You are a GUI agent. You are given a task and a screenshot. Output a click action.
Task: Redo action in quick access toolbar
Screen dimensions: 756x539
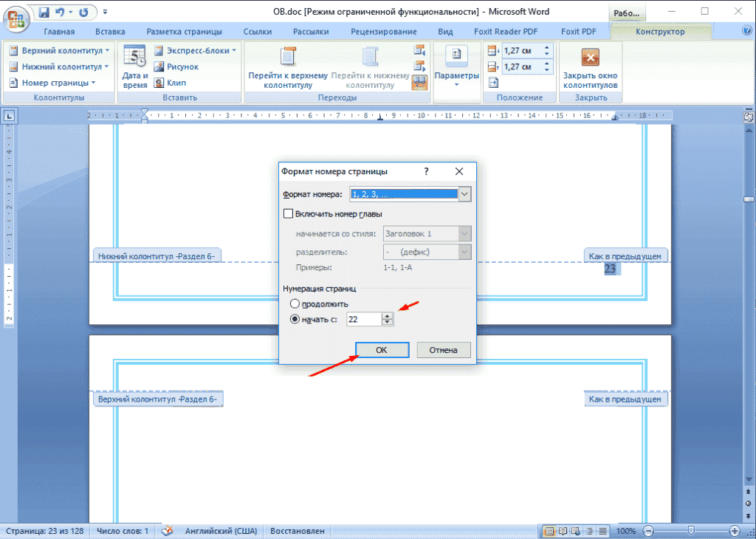(x=83, y=13)
